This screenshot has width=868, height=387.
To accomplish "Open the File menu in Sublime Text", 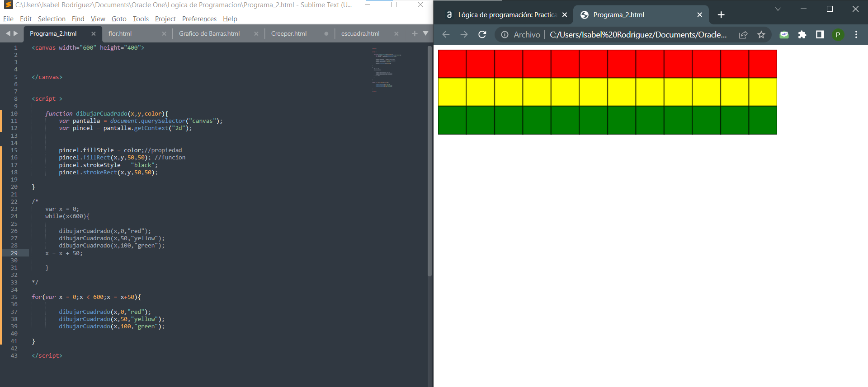I will click(8, 19).
